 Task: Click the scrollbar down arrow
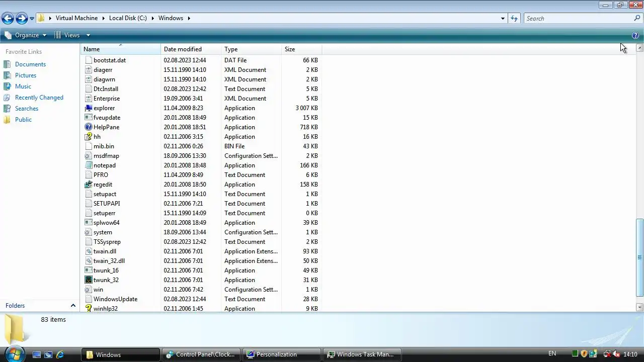coord(640,307)
